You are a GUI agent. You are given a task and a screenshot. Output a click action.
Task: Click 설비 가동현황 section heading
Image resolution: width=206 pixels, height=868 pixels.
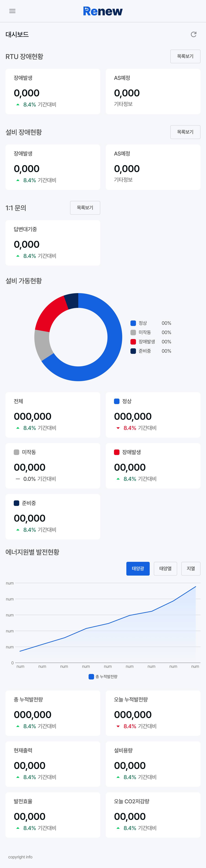[x=24, y=281]
